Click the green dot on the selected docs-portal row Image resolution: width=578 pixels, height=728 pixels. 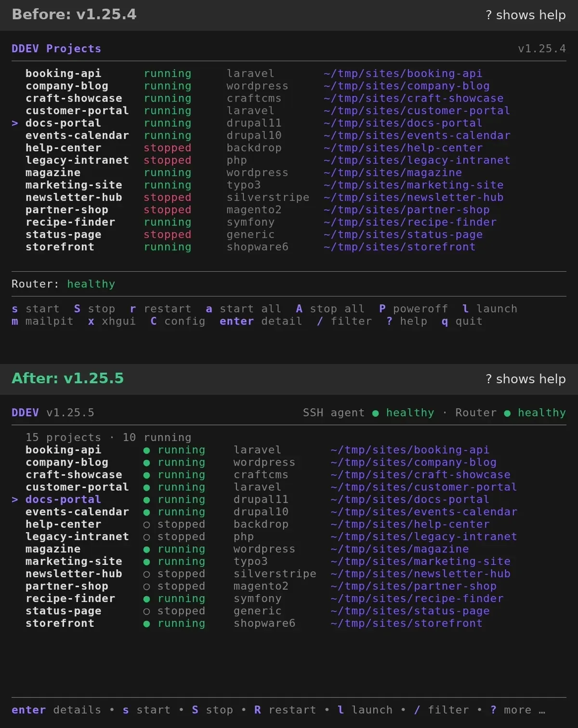point(146,500)
